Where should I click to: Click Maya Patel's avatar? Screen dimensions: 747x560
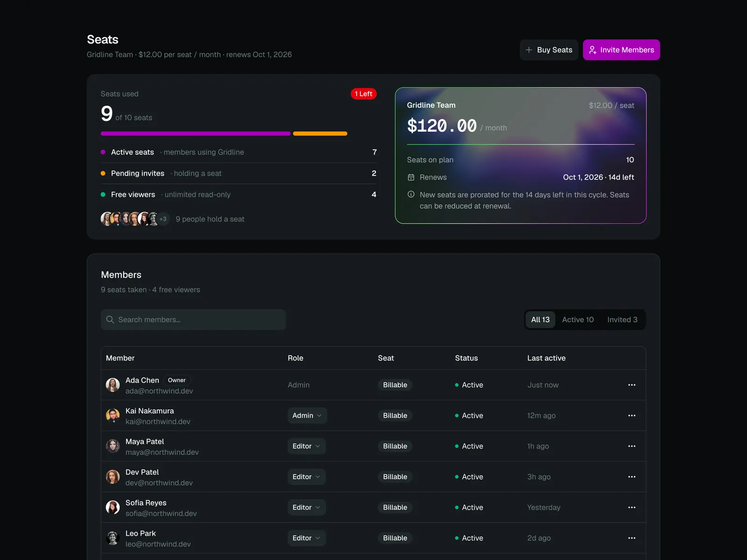(x=113, y=446)
